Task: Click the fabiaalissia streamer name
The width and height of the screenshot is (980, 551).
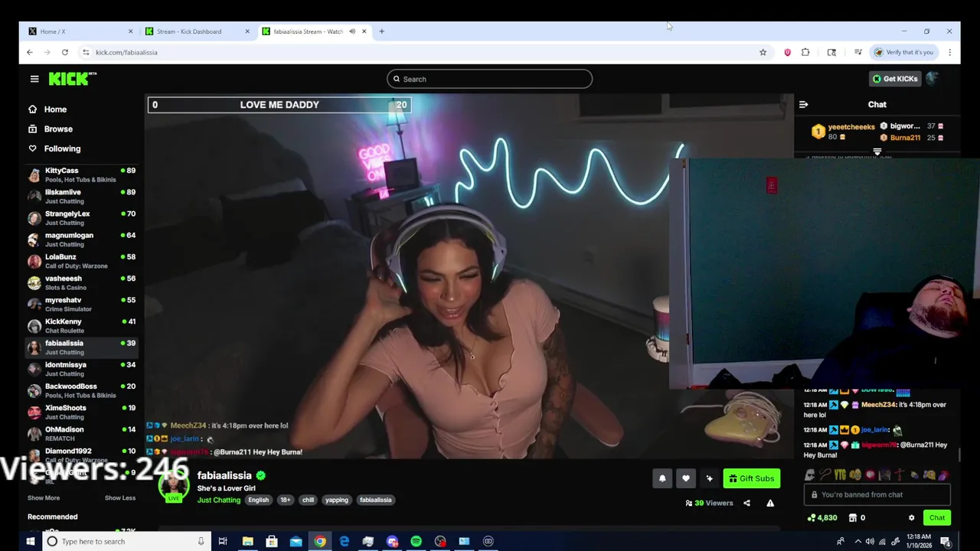Action: point(224,475)
